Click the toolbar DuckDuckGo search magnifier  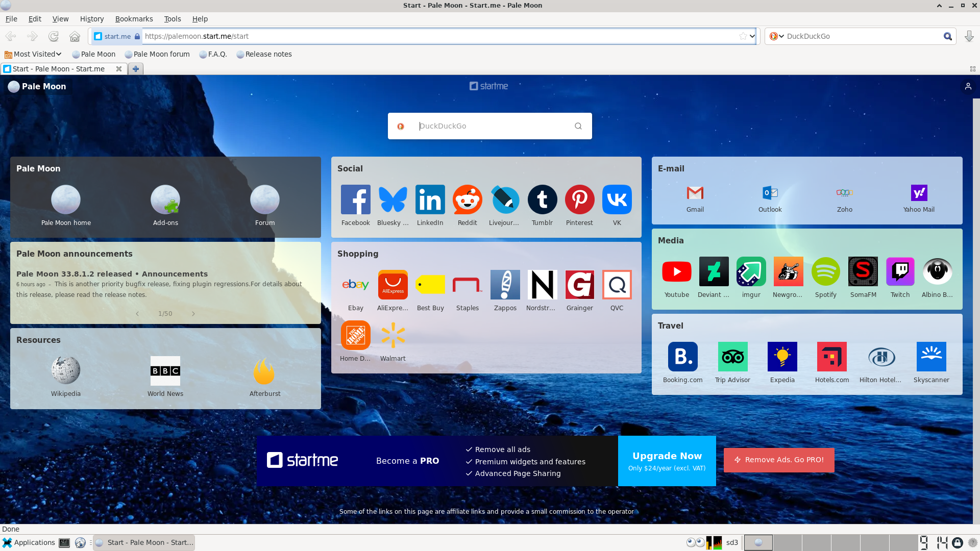[x=947, y=36]
